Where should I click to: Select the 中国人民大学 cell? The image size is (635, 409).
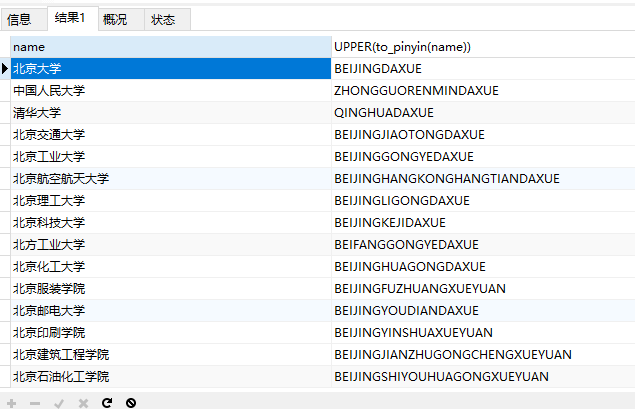pos(170,90)
